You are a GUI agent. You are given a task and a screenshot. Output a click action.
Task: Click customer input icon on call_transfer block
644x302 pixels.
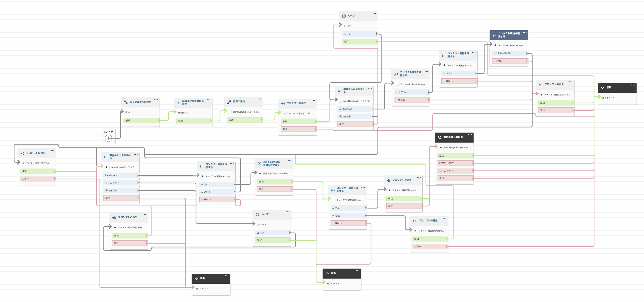tap(106, 157)
